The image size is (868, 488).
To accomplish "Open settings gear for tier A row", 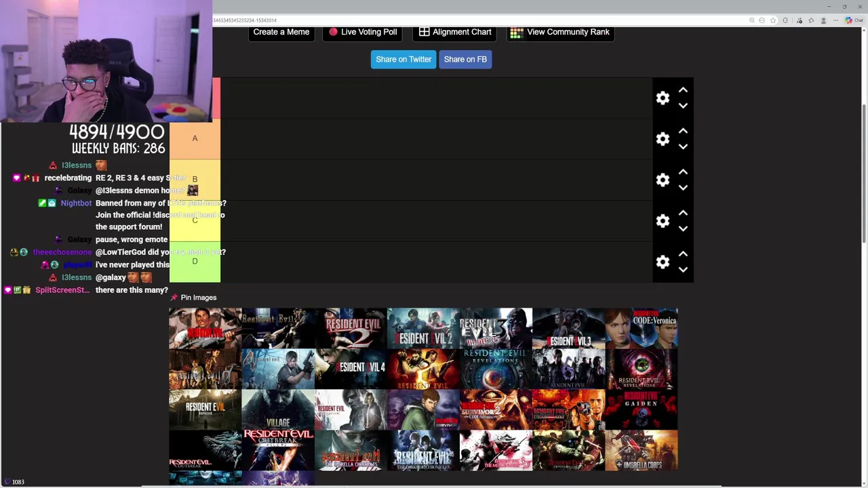I will 663,139.
